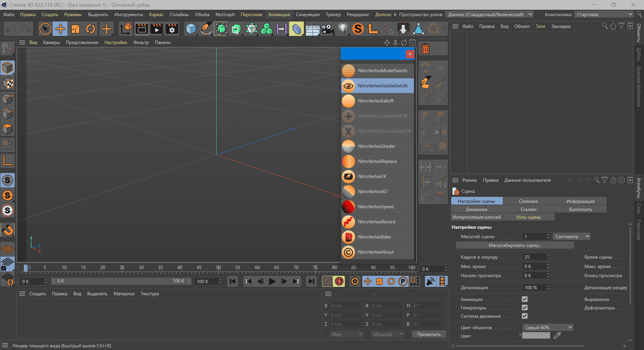This screenshot has height=350, width=644.
Task: Run NitroVertexBake from the palette
Action: 378,237
